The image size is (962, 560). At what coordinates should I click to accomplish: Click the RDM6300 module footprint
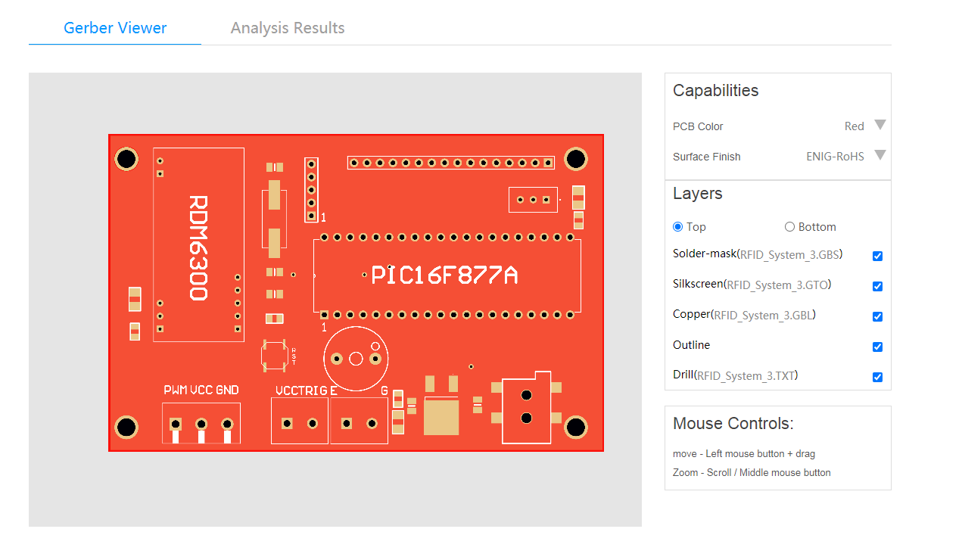tap(199, 242)
